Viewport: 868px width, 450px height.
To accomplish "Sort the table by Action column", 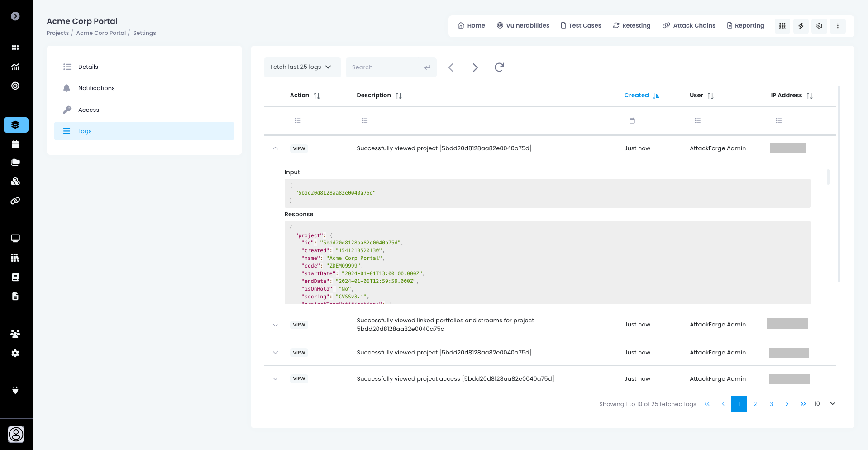I will (x=317, y=96).
